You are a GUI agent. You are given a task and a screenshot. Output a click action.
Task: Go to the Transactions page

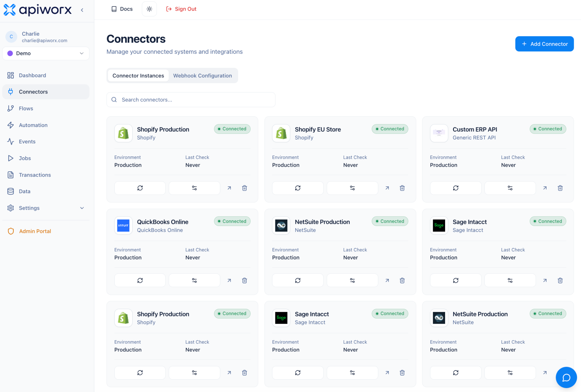tap(35, 175)
